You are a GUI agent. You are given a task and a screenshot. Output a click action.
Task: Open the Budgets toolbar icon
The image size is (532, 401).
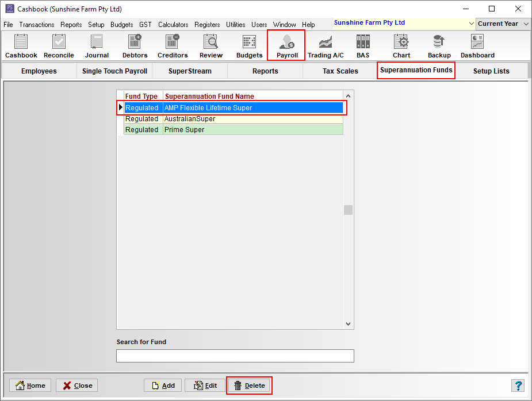point(250,46)
